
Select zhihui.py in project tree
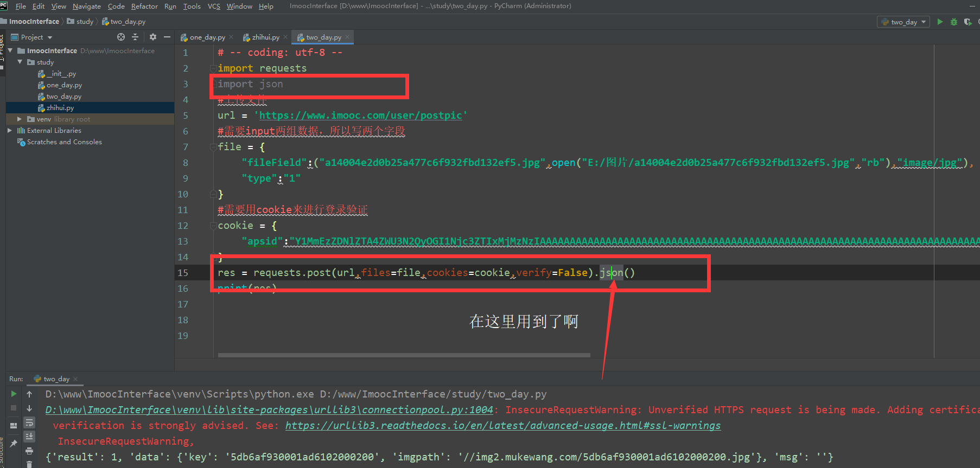point(56,107)
